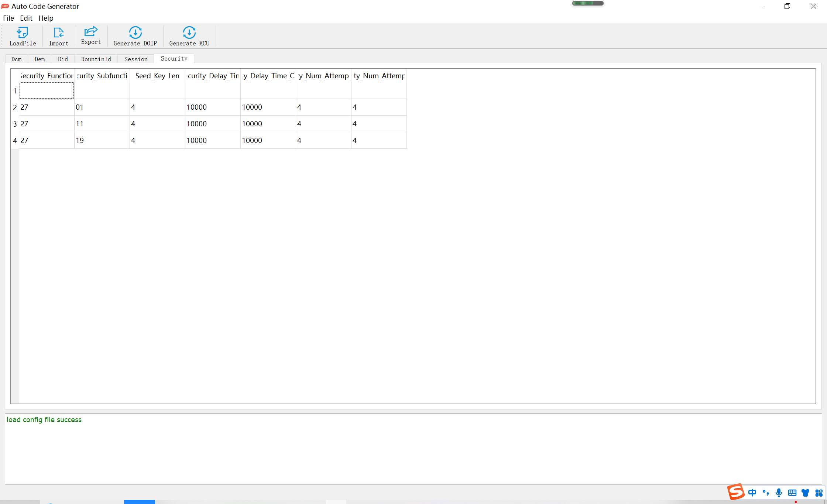Switch to the RountinId tab
827x504 pixels.
coord(96,59)
